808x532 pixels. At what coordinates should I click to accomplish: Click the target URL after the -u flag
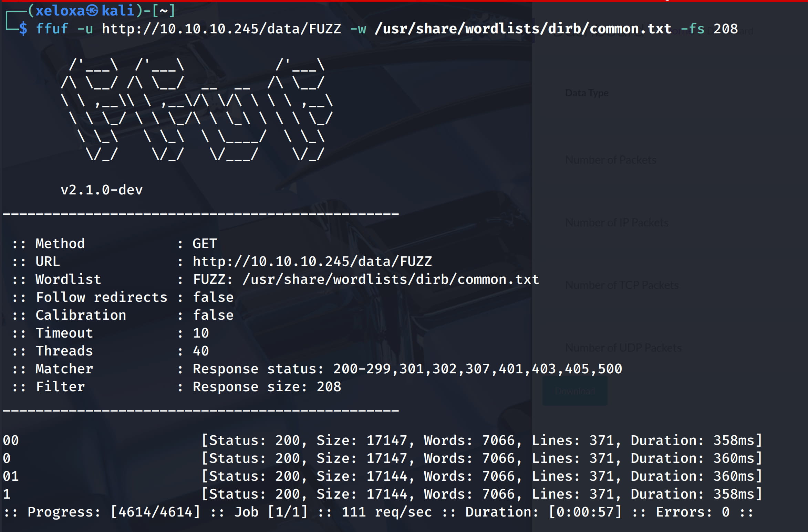[x=221, y=29]
